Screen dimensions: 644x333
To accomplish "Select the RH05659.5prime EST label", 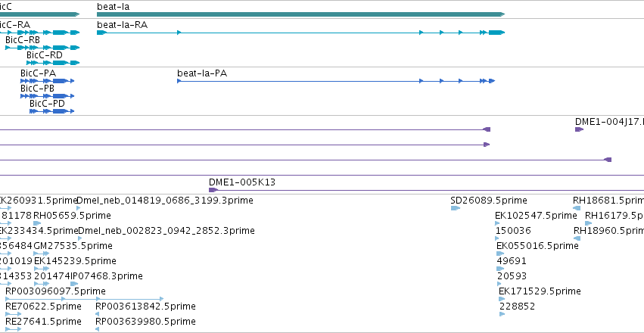I will pyautogui.click(x=73, y=216).
